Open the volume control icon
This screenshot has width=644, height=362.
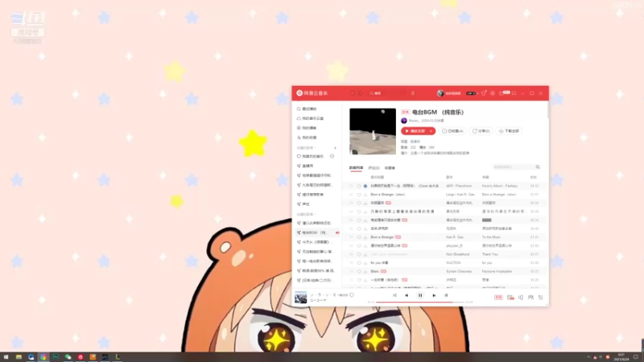[x=521, y=297]
